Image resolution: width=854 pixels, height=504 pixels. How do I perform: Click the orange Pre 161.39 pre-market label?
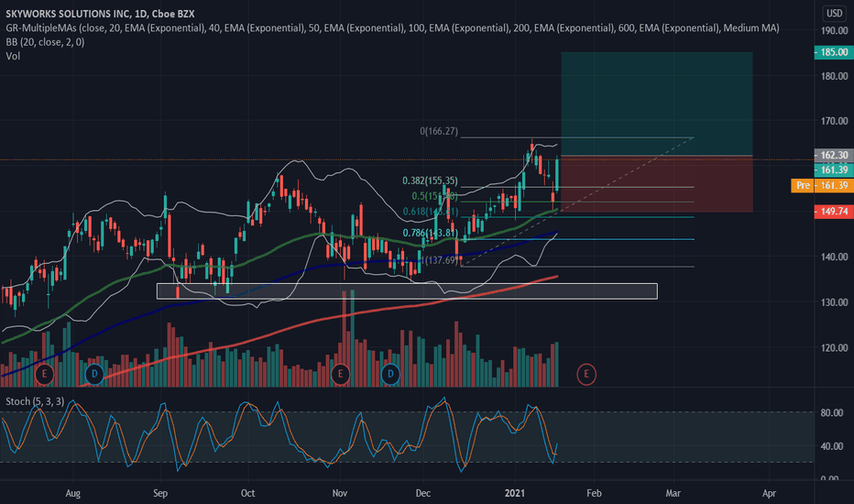click(x=823, y=186)
